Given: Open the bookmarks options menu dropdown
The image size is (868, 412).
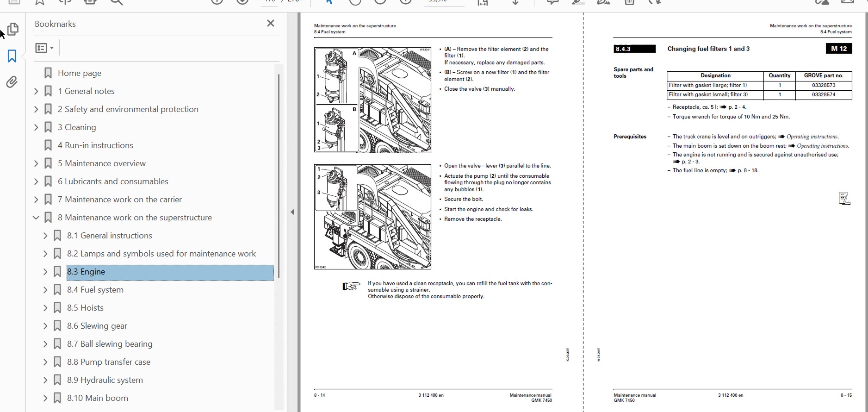Looking at the screenshot, I should click(x=44, y=48).
